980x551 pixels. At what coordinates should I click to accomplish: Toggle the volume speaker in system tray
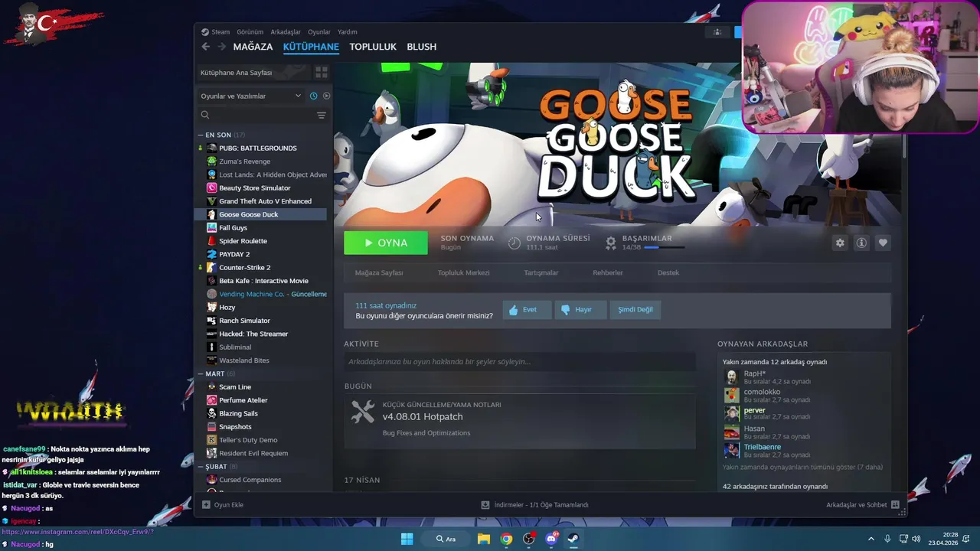coord(916,539)
